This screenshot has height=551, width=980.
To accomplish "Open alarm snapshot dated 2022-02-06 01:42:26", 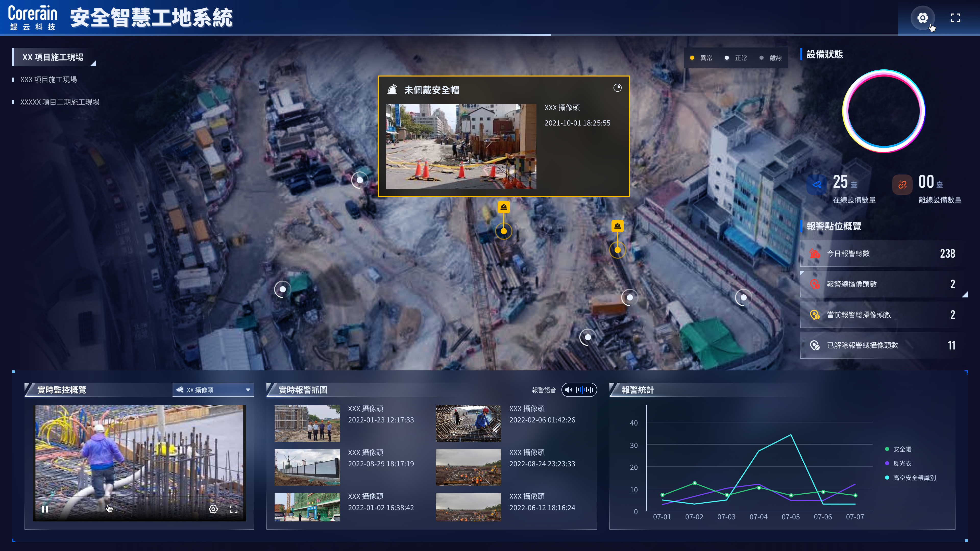I will [468, 423].
